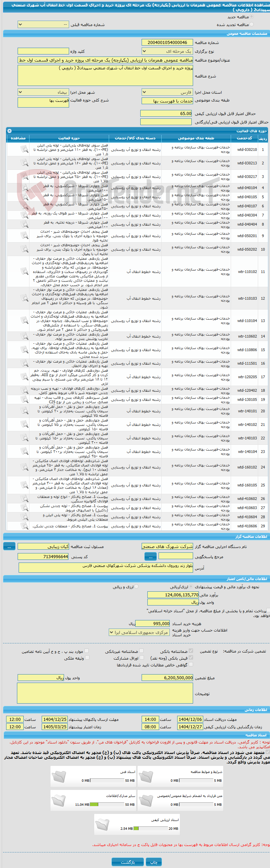Open view icon for row wtd-030210

coord(24,149)
